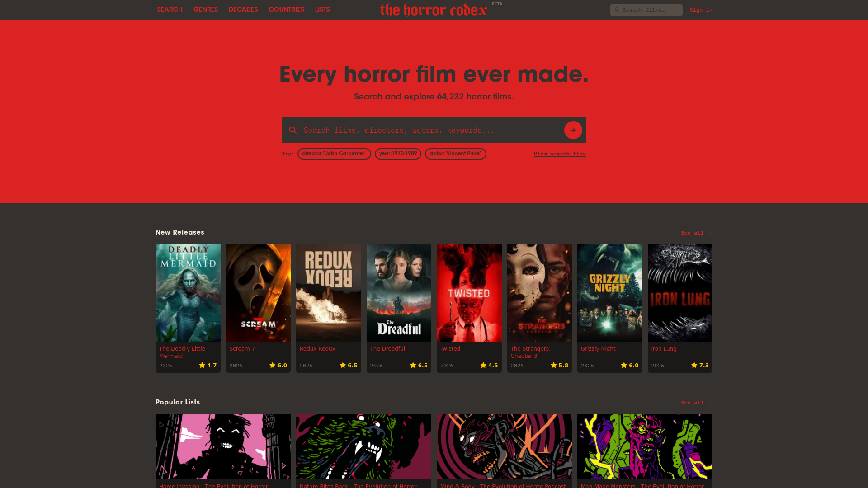Click the magnifier icon in header search box
The height and width of the screenshot is (488, 868).
617,10
